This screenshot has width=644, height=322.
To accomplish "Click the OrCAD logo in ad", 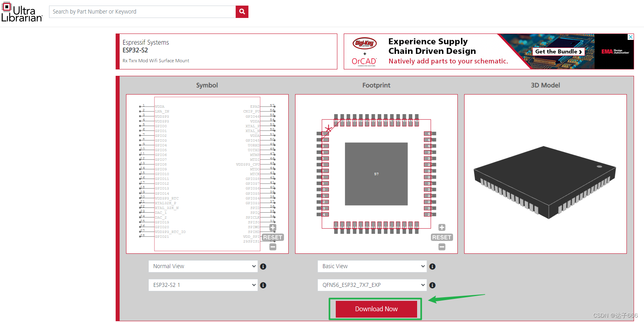I will pos(364,61).
